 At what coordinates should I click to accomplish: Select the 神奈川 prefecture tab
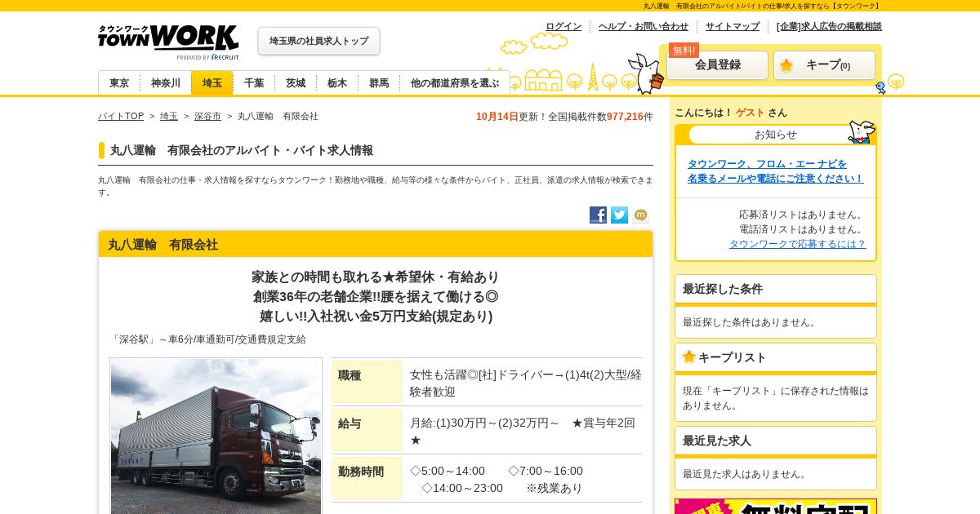pyautogui.click(x=166, y=83)
